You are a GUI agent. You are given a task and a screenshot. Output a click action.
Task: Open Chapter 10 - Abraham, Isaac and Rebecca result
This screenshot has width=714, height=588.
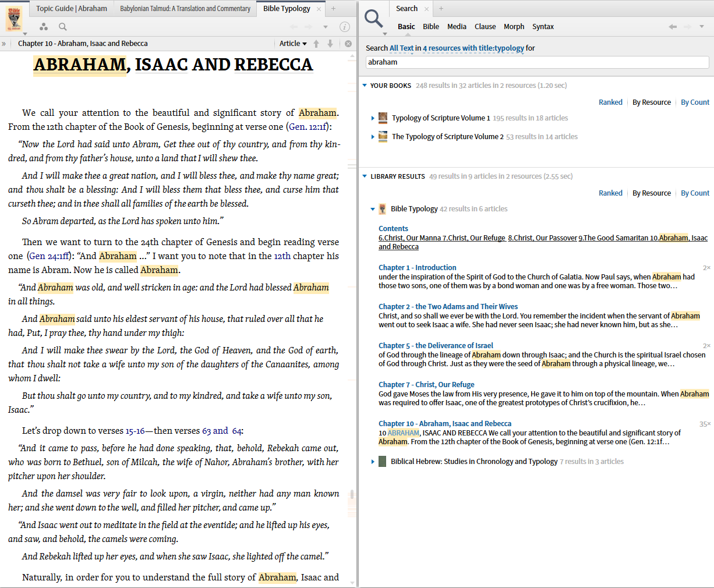[445, 424]
